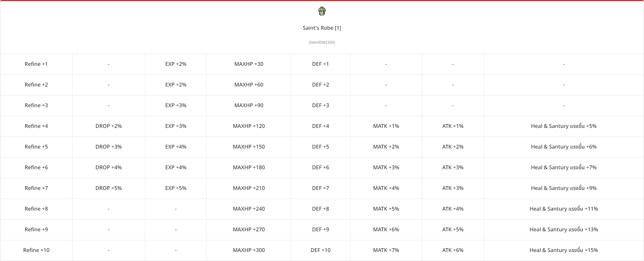
Task: Click the MAXHP +300 cell
Action: (249, 250)
